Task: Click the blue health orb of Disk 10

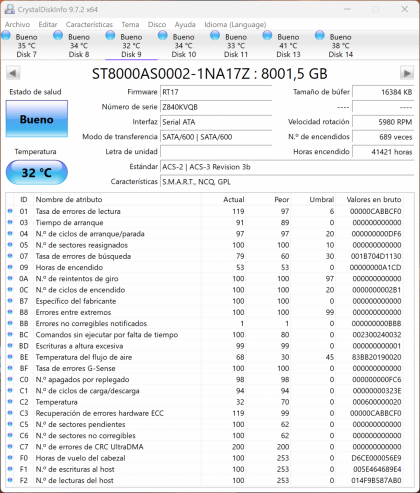Action: 163,35
